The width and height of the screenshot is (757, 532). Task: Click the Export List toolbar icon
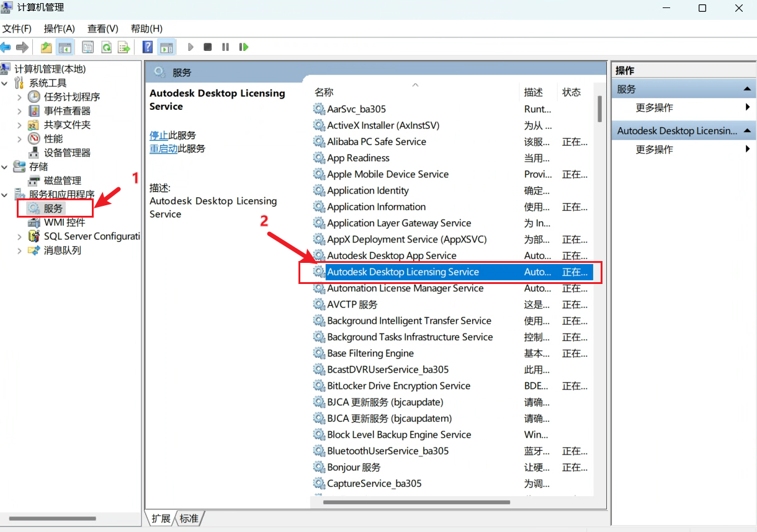(x=124, y=47)
